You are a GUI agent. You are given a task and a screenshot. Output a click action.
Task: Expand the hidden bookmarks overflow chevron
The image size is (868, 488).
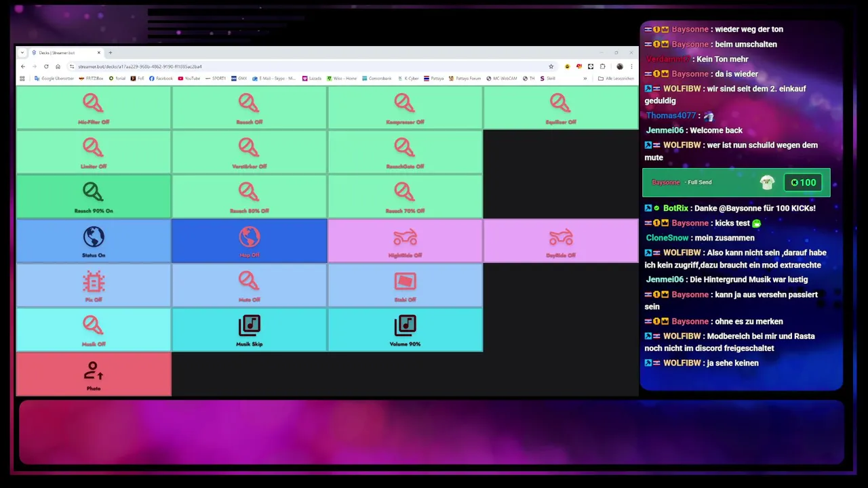pyautogui.click(x=585, y=79)
